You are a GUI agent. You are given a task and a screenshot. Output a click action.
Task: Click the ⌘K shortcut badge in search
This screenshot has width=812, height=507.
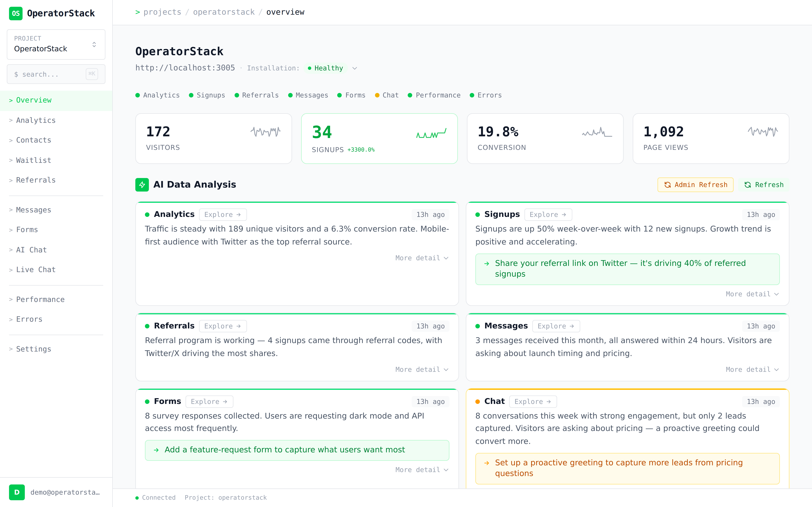[x=92, y=74]
